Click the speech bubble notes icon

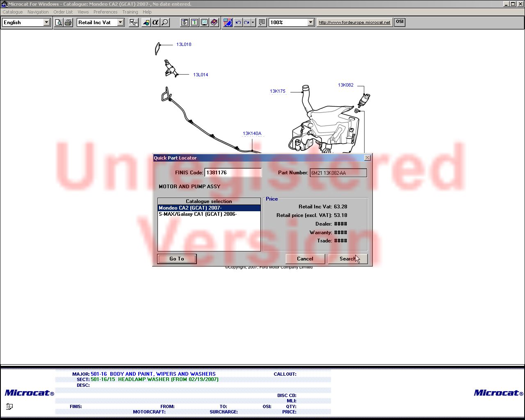262,23
